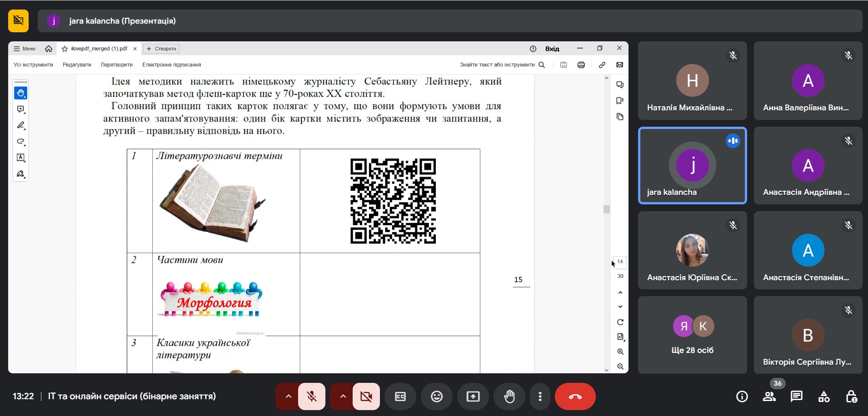Click the Створити new tab button
The width and height of the screenshot is (868, 416).
pos(161,49)
